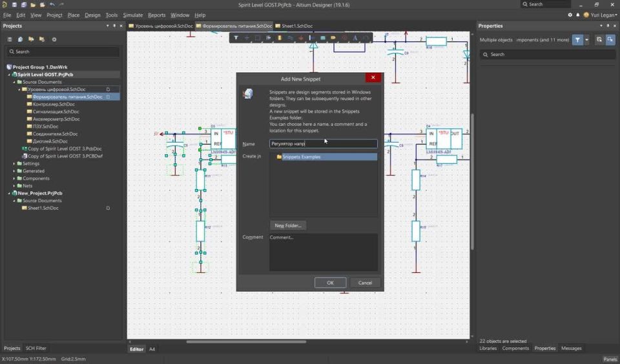The image size is (620, 364).
Task: Open the settings gear near user name
Action: 570,15
